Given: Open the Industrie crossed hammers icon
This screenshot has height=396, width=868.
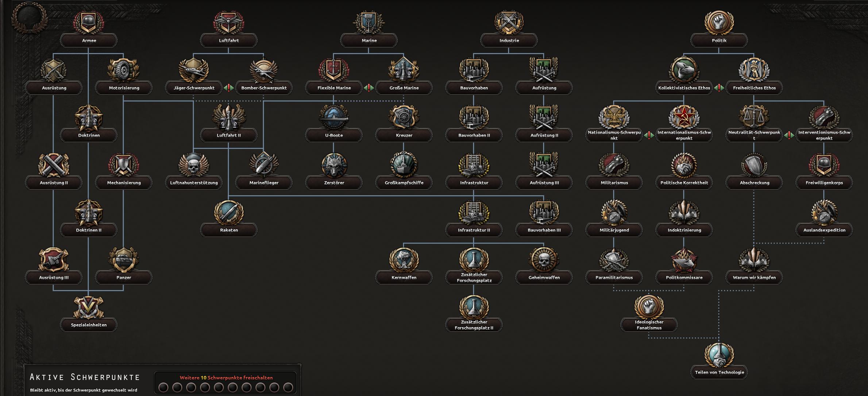Looking at the screenshot, I should [x=509, y=23].
